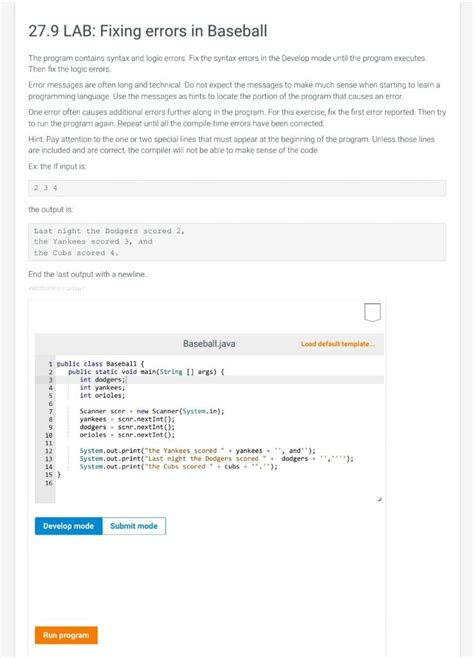This screenshot has height=658, width=474.
Task: Click the sample output text box
Action: coord(237,242)
